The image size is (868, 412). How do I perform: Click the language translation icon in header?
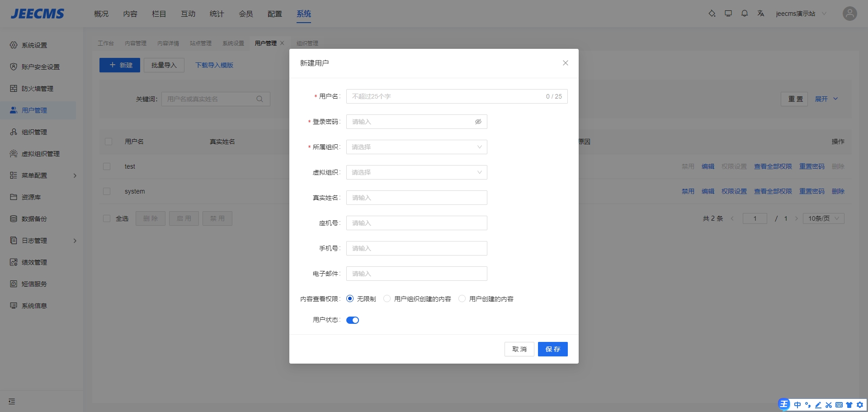point(761,14)
